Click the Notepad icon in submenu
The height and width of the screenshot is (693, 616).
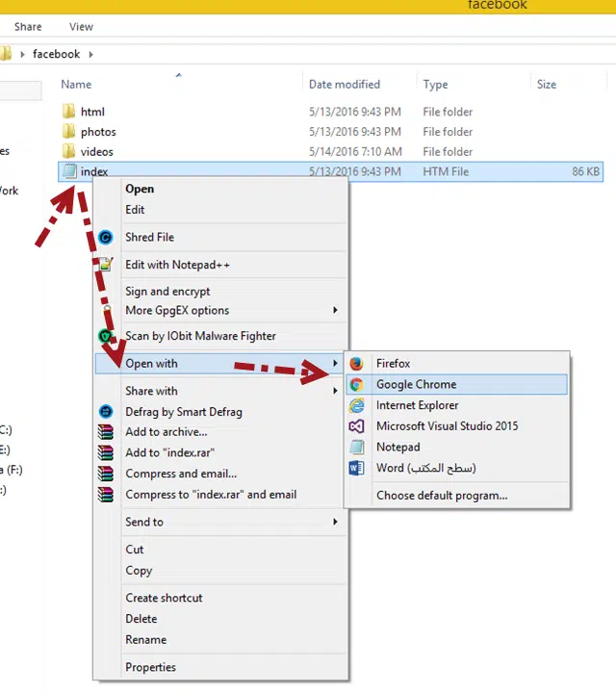(x=356, y=447)
